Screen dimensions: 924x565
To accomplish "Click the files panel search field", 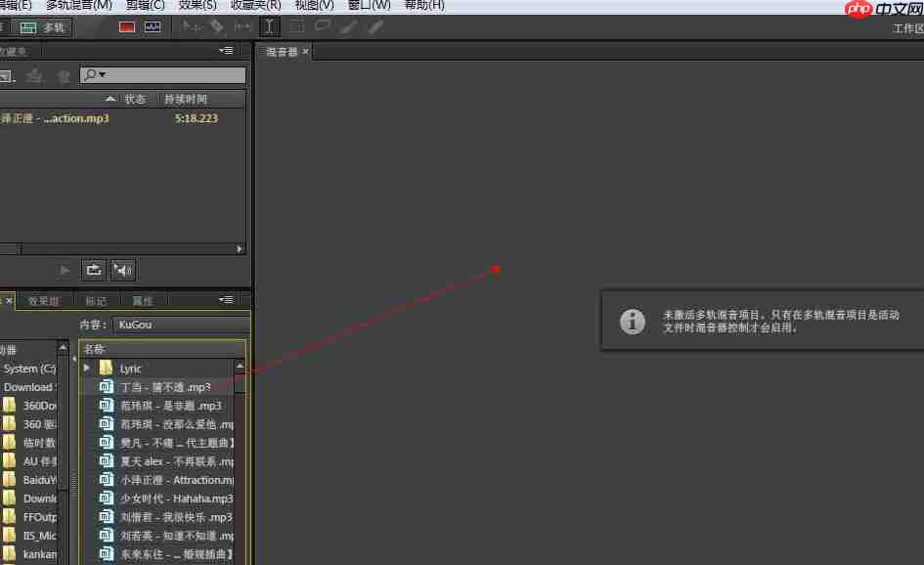I will click(x=162, y=75).
